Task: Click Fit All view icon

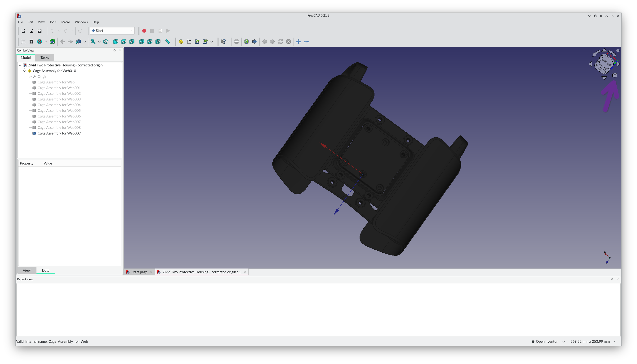Action: (23, 42)
